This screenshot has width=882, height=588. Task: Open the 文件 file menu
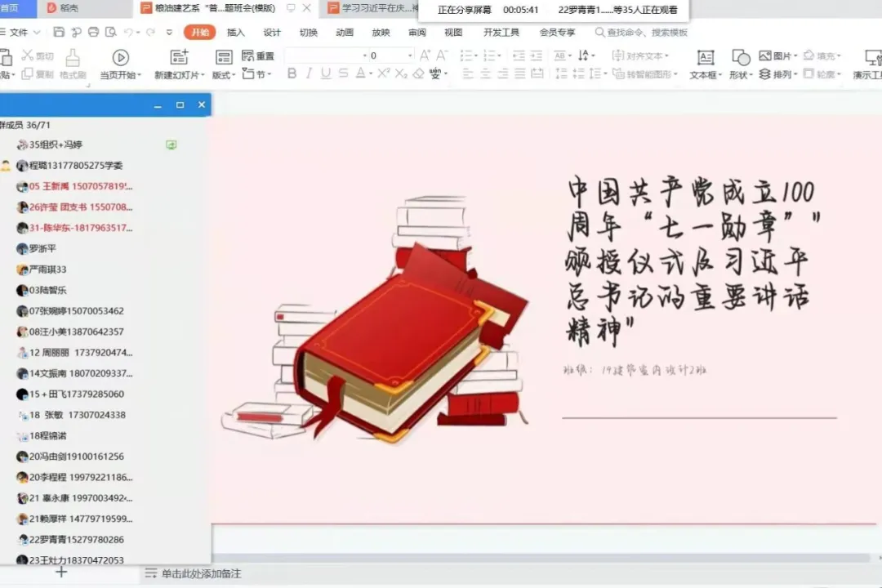(18, 33)
